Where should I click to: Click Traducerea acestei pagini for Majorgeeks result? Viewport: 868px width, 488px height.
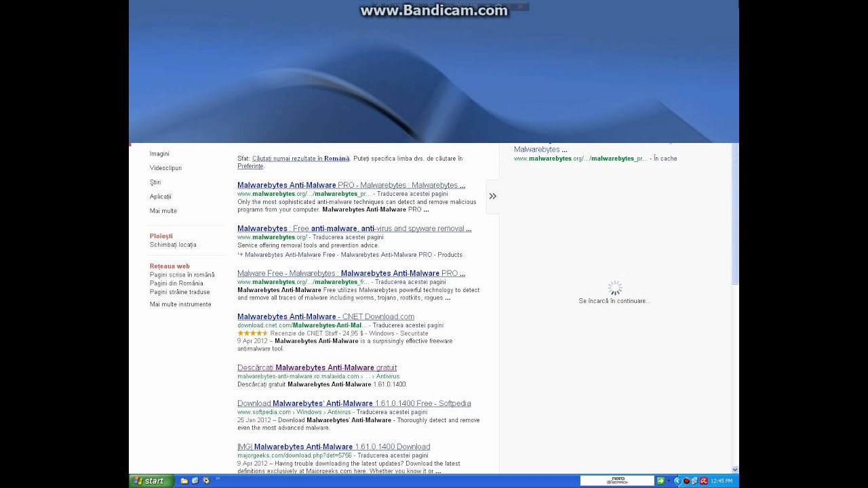393,455
